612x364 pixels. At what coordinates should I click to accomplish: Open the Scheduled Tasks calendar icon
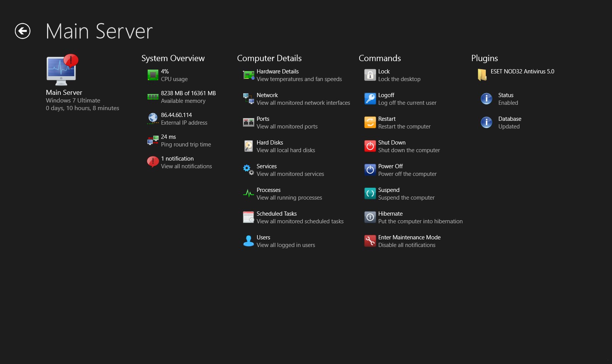(x=249, y=217)
